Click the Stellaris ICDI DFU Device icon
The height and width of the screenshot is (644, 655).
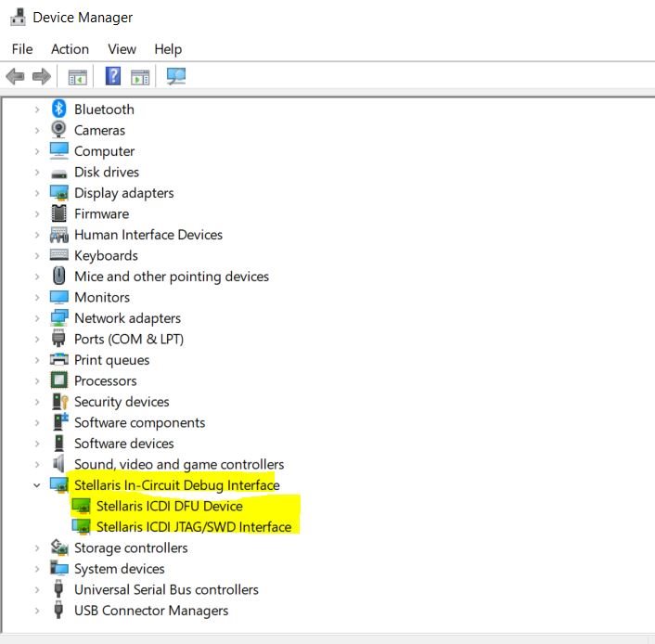tap(81, 506)
